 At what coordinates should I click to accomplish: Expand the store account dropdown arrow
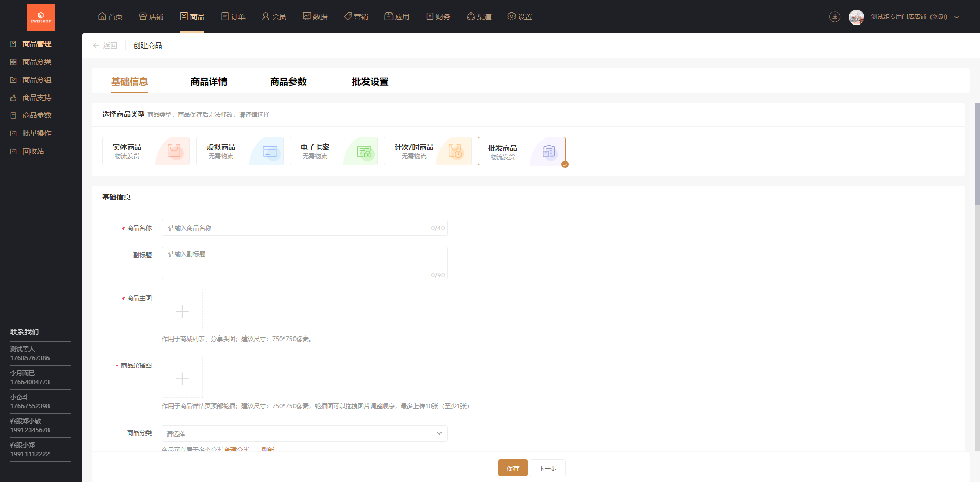957,17
